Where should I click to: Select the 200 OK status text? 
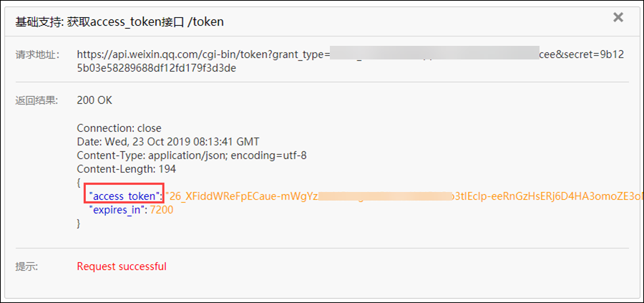point(94,100)
